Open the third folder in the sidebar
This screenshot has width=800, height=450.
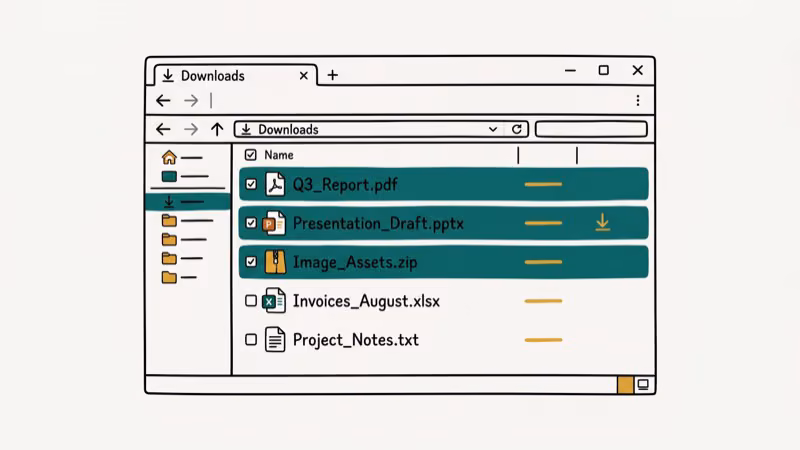182,258
